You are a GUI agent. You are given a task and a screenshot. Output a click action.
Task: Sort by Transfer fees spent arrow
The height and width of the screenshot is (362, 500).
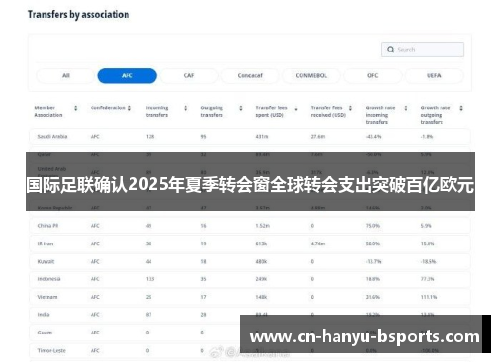[x=296, y=109]
